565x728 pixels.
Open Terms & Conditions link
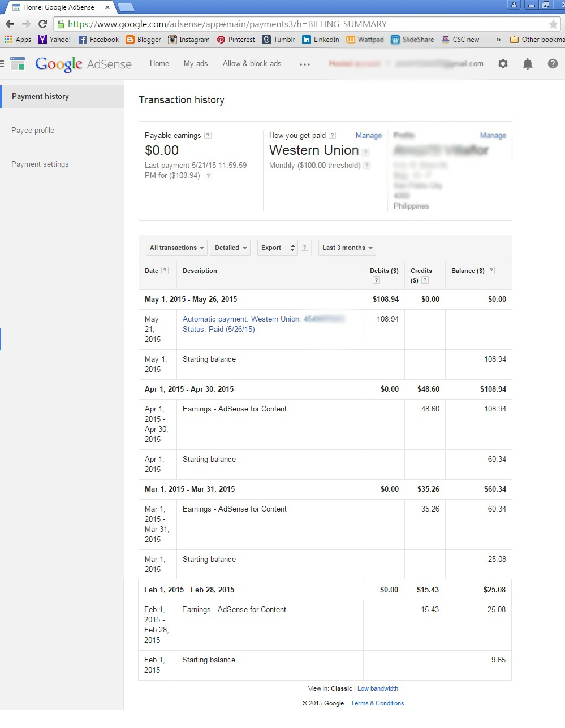tap(377, 703)
